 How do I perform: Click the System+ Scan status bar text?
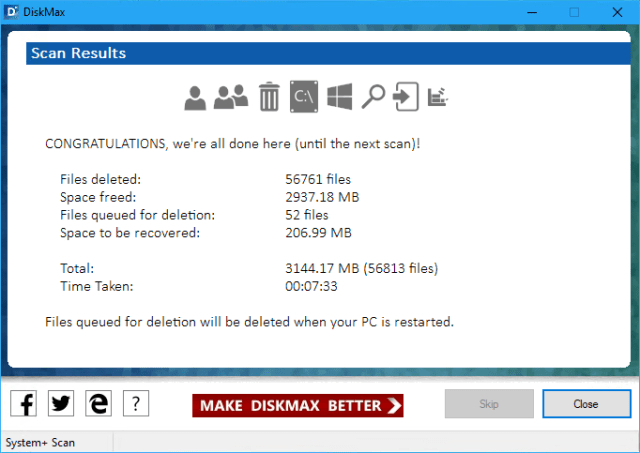coord(41,442)
